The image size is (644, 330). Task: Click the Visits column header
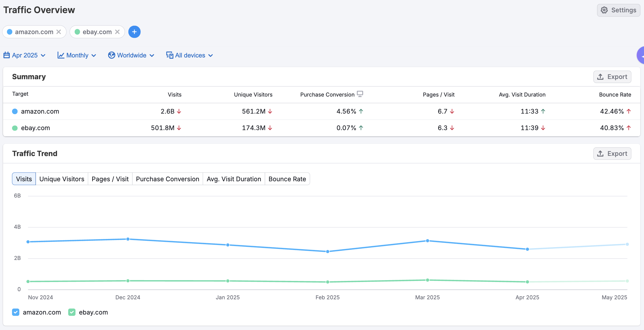[174, 94]
